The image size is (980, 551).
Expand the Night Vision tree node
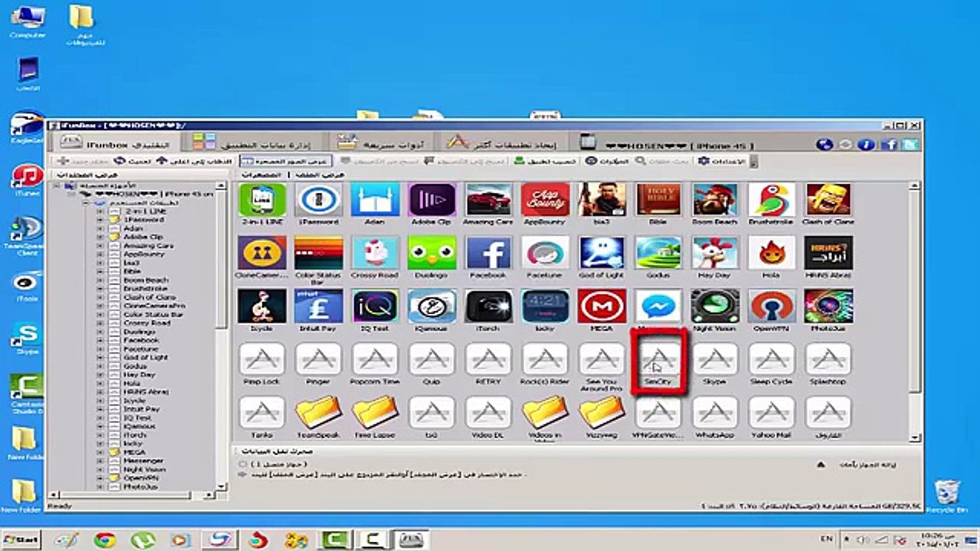(x=100, y=469)
